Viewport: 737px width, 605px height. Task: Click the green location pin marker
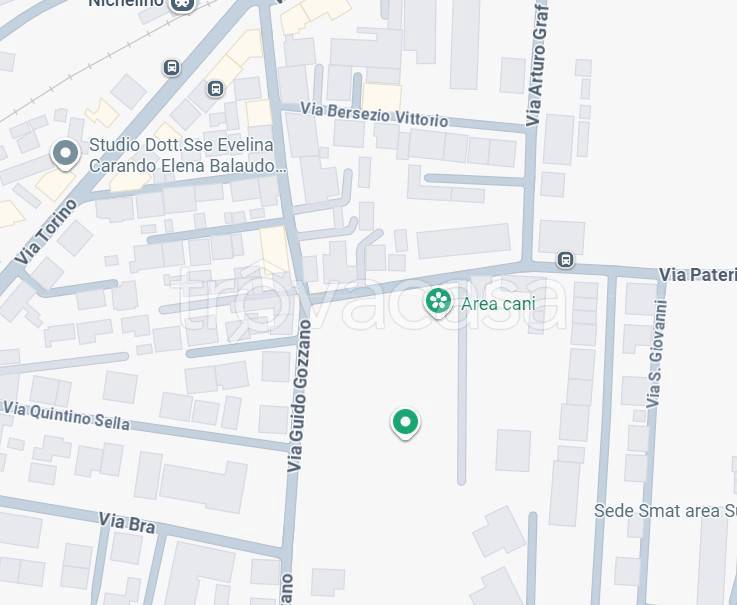point(406,424)
